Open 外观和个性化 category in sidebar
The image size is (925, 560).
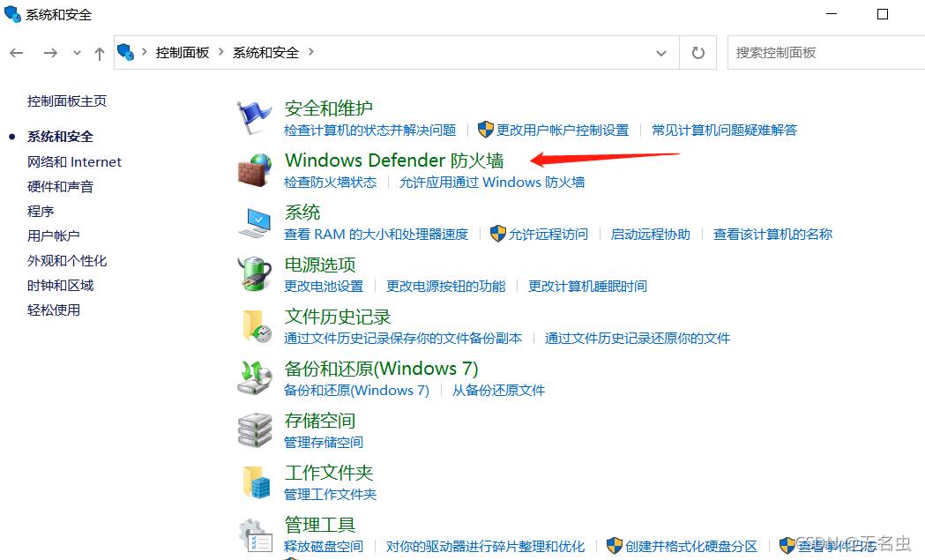pyautogui.click(x=67, y=261)
